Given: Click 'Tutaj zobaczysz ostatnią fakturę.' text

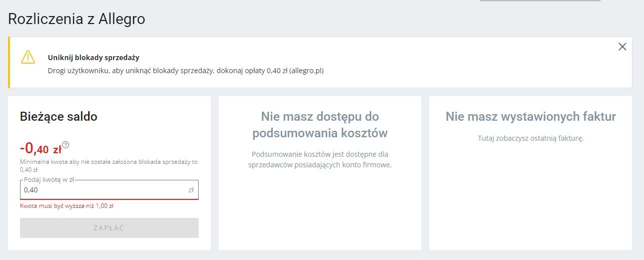Looking at the screenshot, I should coord(531,138).
